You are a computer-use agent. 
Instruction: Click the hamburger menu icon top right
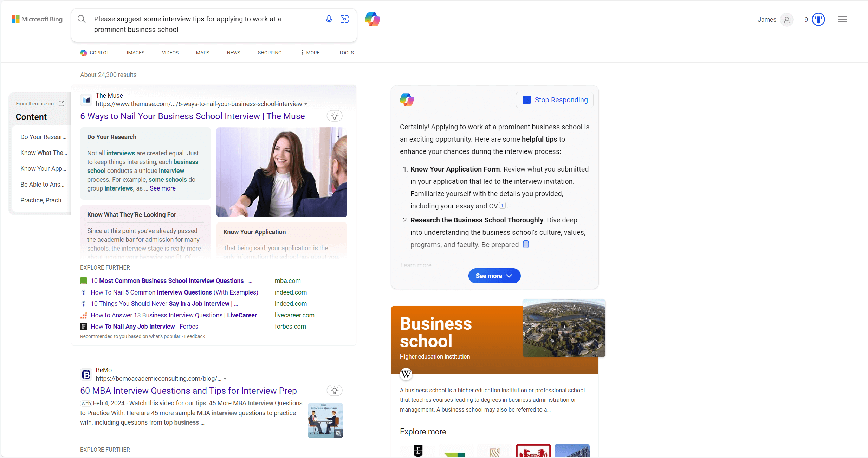click(x=843, y=19)
